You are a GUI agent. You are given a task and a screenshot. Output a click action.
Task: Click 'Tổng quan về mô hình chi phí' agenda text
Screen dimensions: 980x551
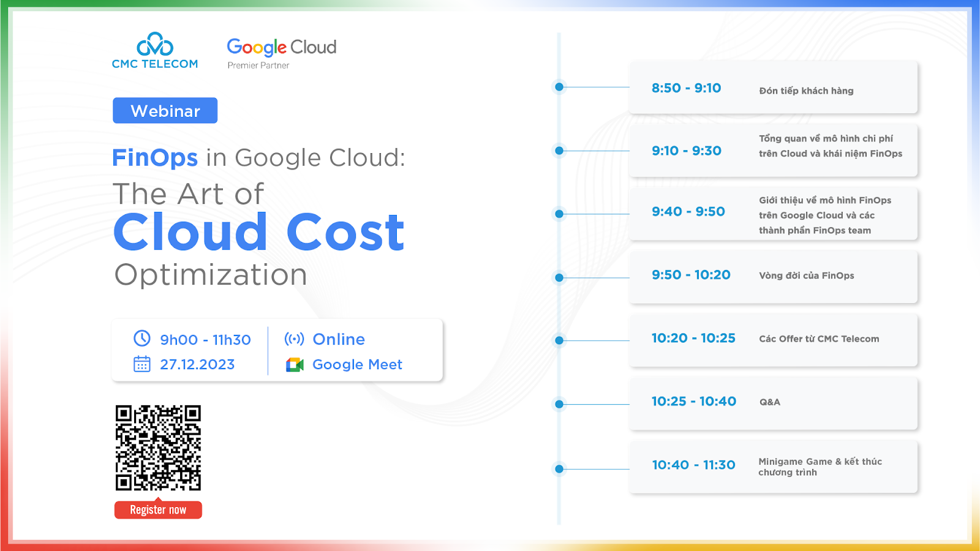(x=826, y=138)
